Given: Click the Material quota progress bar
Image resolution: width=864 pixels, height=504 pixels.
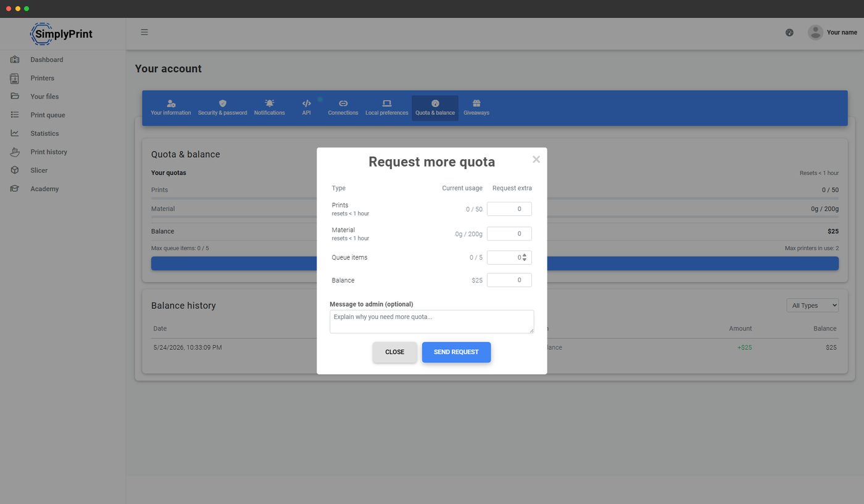Looking at the screenshot, I should (x=495, y=217).
